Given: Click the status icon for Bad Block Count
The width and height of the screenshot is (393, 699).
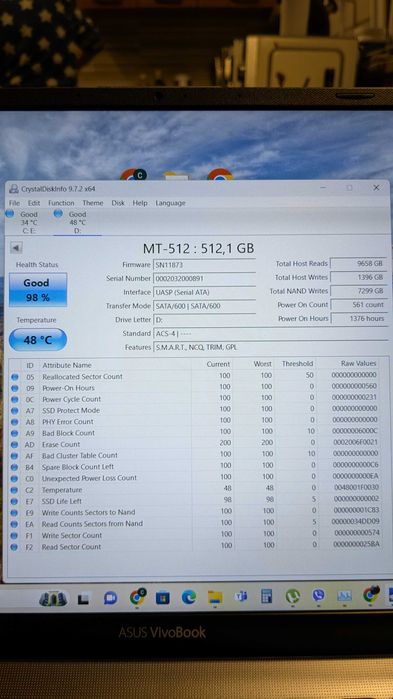Looking at the screenshot, I should tap(15, 433).
